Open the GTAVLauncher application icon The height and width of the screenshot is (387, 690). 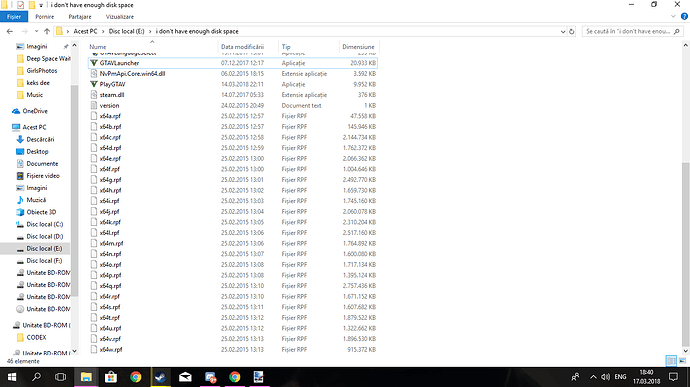click(x=94, y=63)
